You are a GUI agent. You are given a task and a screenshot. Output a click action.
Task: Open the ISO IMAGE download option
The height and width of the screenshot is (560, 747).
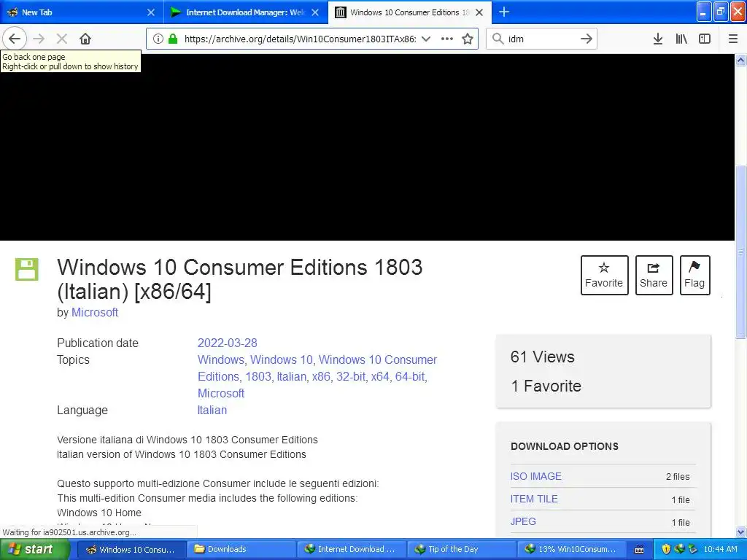[535, 476]
